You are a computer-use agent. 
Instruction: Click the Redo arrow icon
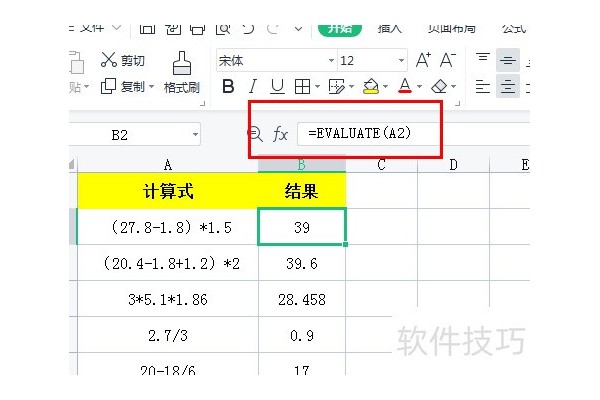pyautogui.click(x=273, y=29)
